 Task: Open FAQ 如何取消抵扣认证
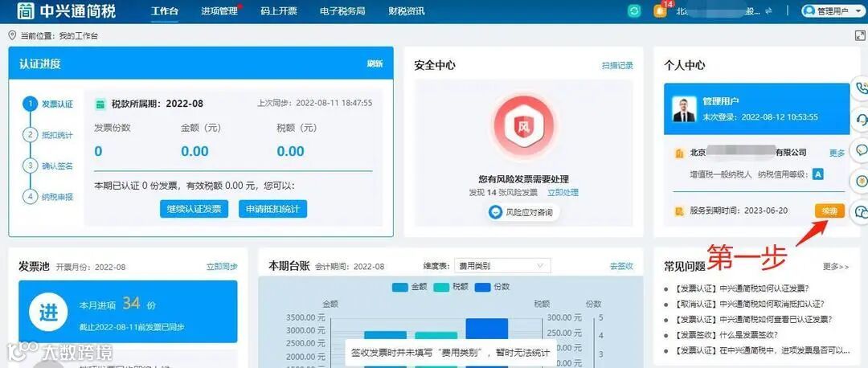(748, 304)
